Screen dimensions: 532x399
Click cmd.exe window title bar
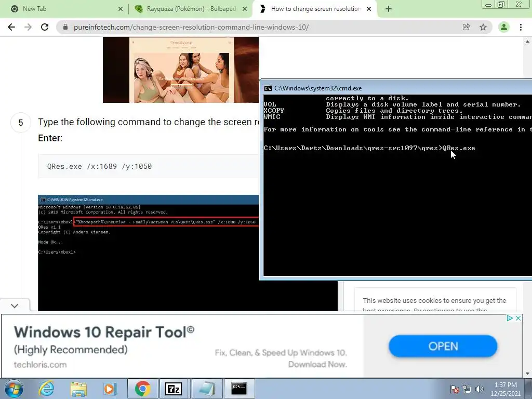tap(396, 88)
